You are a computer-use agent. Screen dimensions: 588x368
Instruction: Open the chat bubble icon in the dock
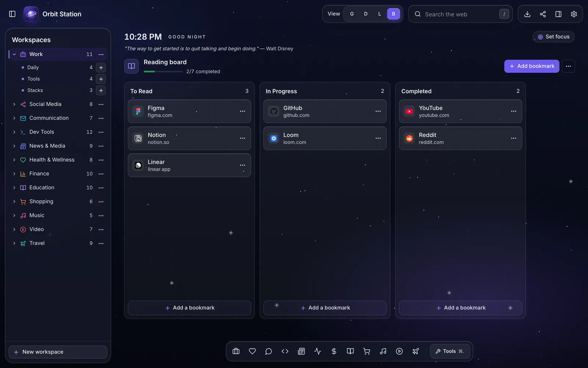[269, 351]
